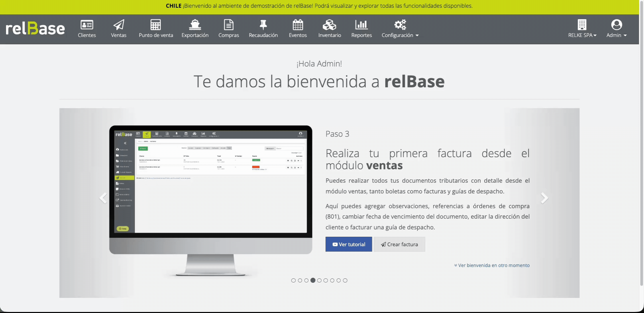644x313 pixels.
Task: Select the fifth carousel indicator dot
Action: coord(319,280)
